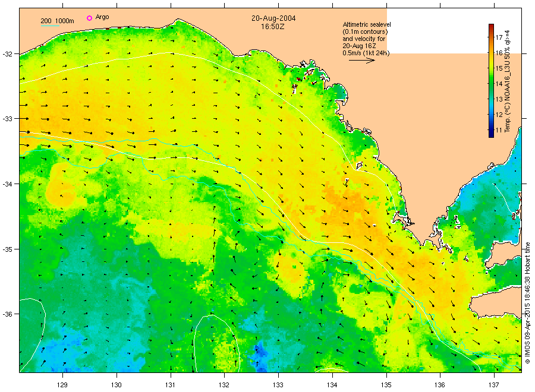Click the time label 16:50Z
This screenshot has height=392, width=535.
point(273,27)
